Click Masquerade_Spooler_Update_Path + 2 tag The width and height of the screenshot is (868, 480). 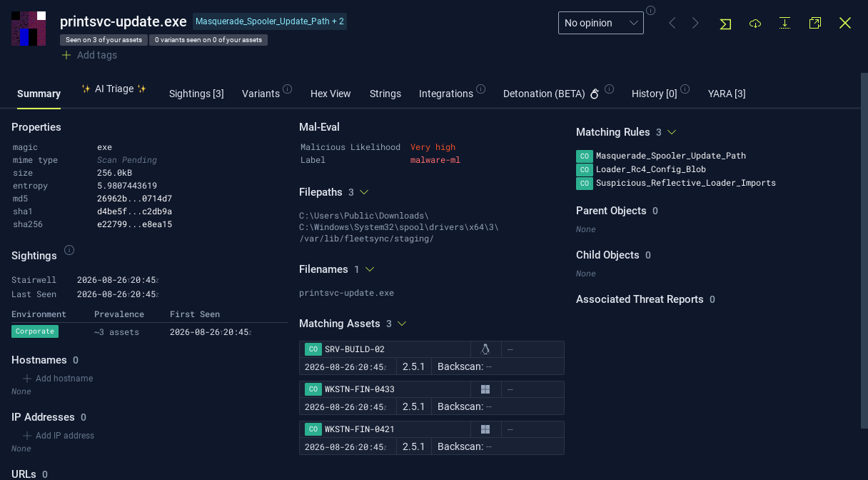coord(270,21)
